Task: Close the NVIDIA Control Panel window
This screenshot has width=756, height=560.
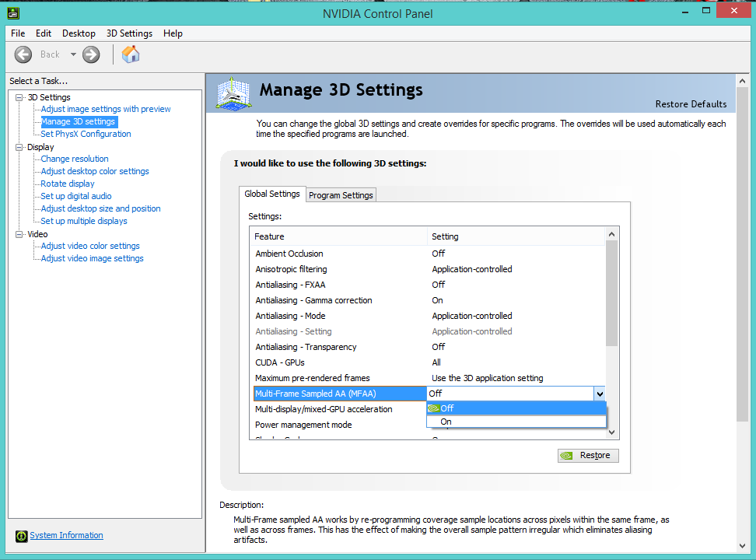Action: (733, 11)
